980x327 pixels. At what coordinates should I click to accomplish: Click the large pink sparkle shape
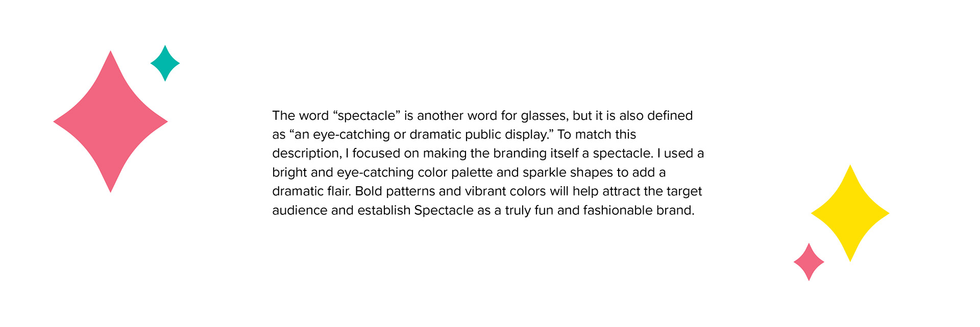point(110,122)
